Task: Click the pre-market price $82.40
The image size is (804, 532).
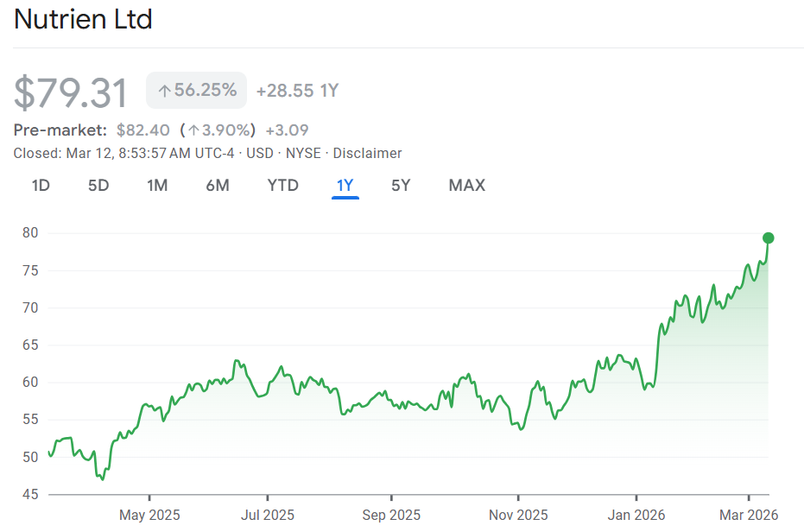Action: tap(142, 130)
